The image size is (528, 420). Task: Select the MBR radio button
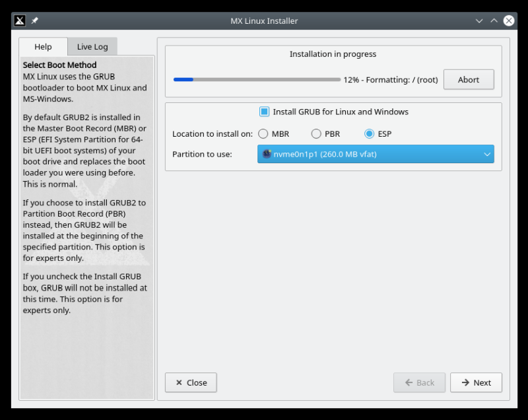click(x=263, y=133)
